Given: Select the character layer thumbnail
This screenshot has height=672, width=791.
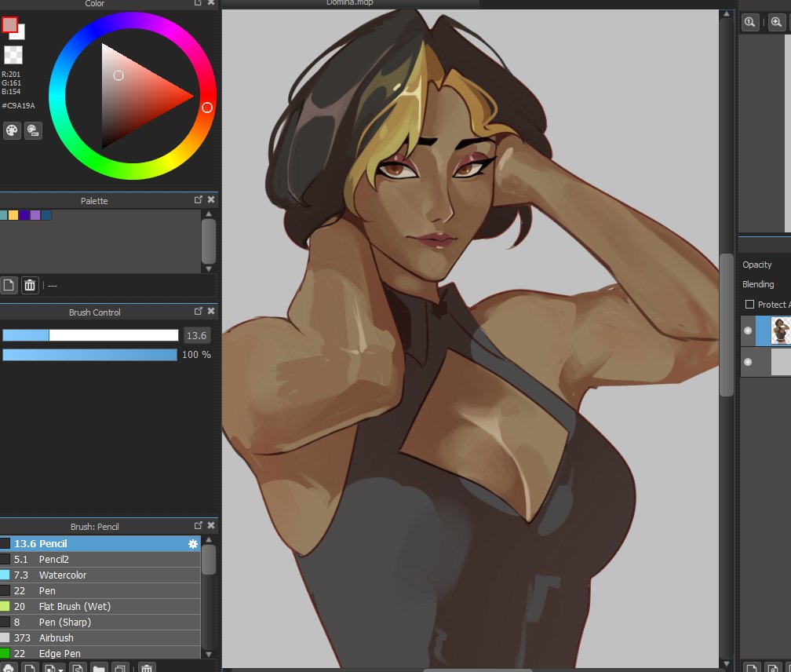Looking at the screenshot, I should click(x=781, y=331).
